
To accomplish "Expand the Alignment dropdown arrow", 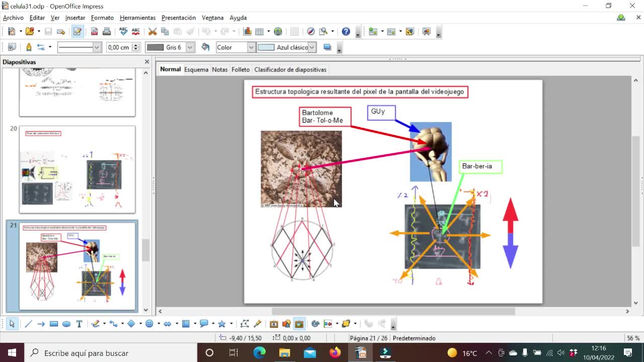I will (337, 324).
